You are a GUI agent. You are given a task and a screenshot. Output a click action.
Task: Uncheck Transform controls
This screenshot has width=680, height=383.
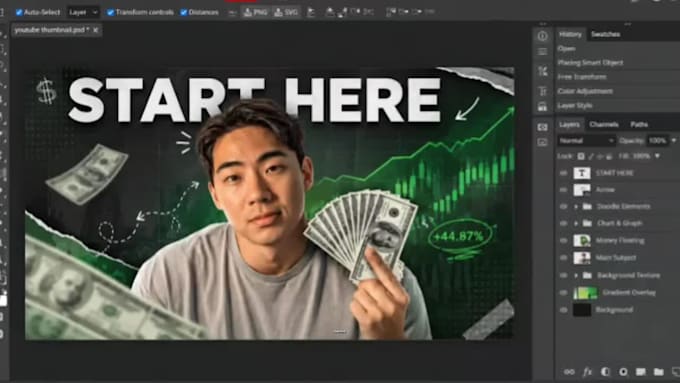pyautogui.click(x=111, y=12)
